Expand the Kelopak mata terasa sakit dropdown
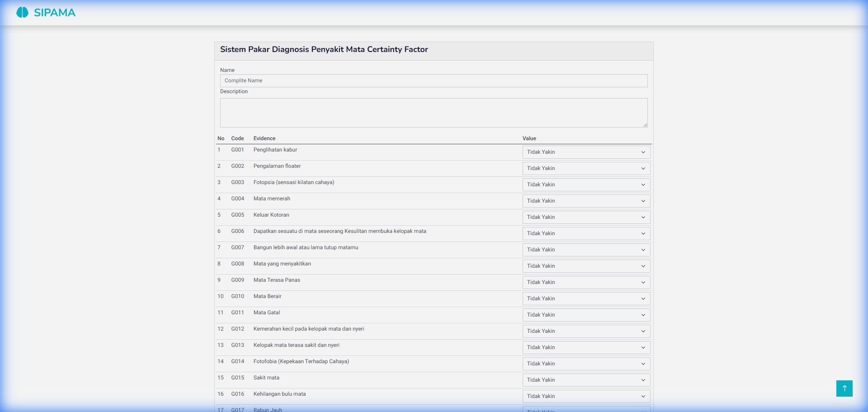Screen dimensions: 868x412 click(x=586, y=347)
